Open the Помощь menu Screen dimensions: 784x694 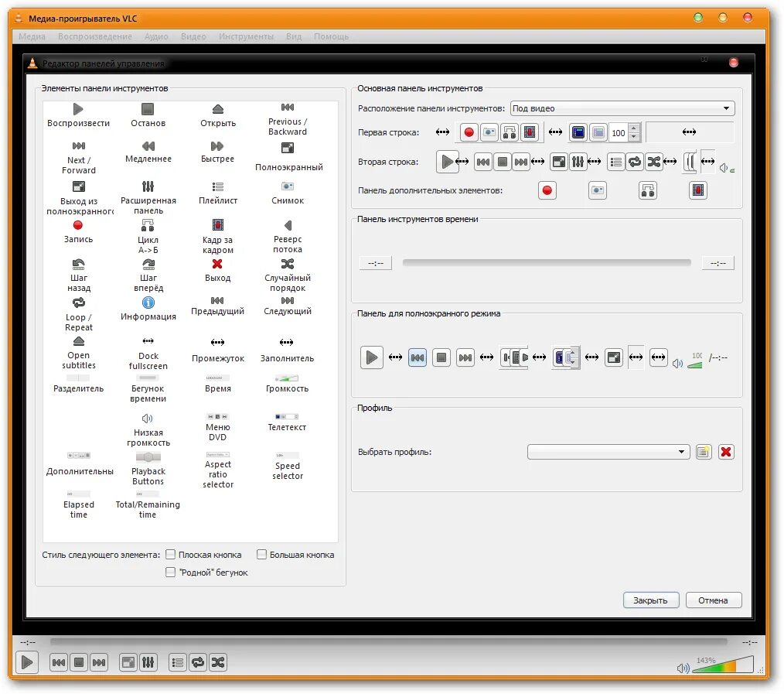(x=331, y=36)
